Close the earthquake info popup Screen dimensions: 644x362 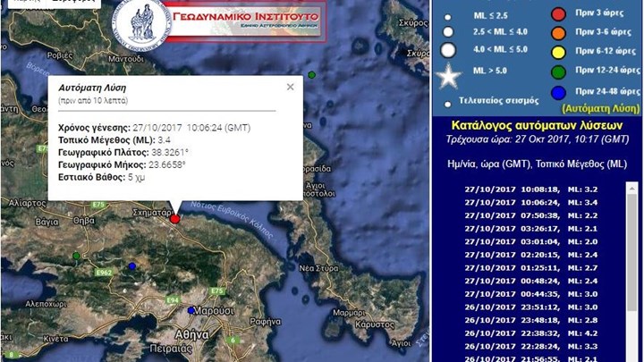(290, 87)
